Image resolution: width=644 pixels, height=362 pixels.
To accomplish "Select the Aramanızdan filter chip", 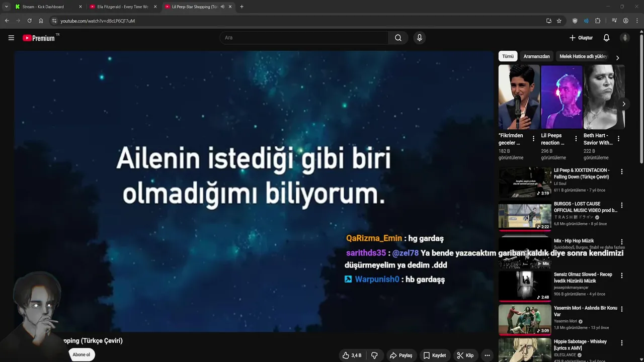I will (537, 56).
